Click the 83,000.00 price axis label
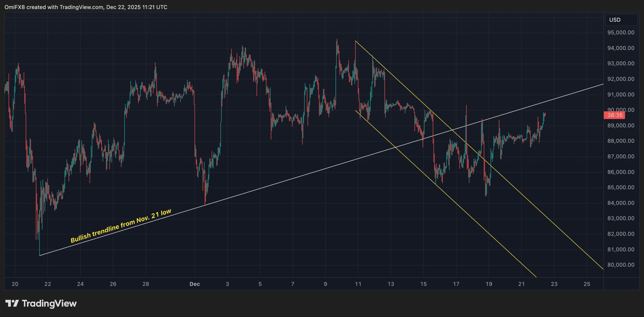Screen dimensions: 644x317 [621, 218]
